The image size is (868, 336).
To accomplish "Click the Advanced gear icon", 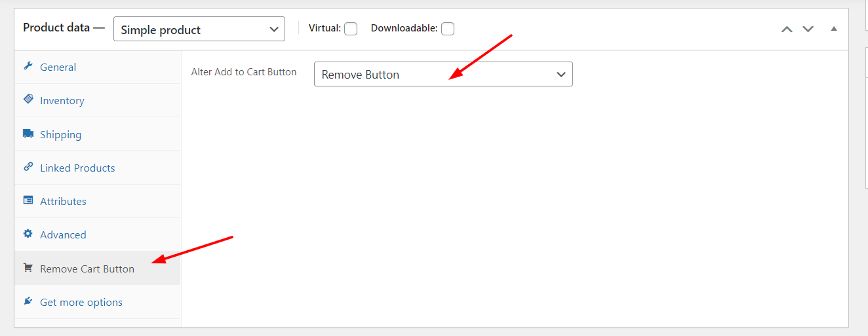I will (28, 234).
